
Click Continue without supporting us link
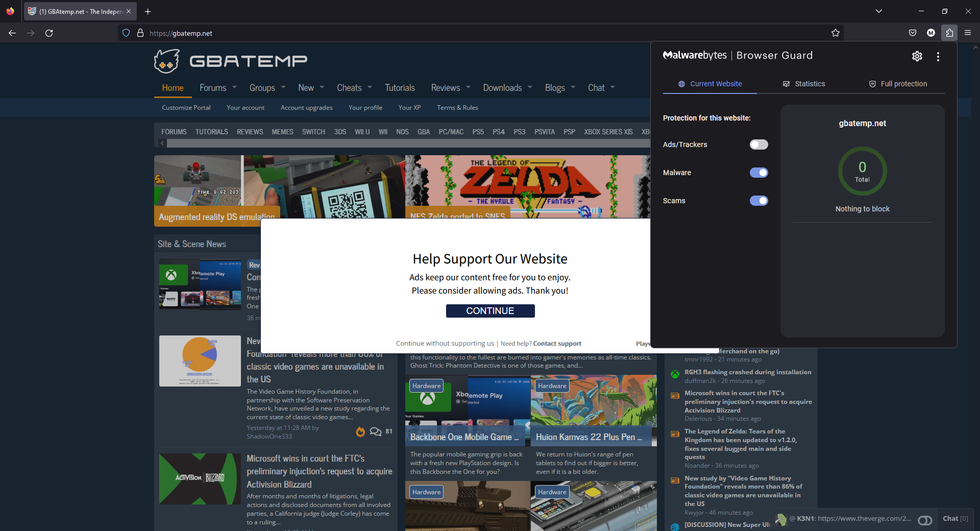click(445, 344)
